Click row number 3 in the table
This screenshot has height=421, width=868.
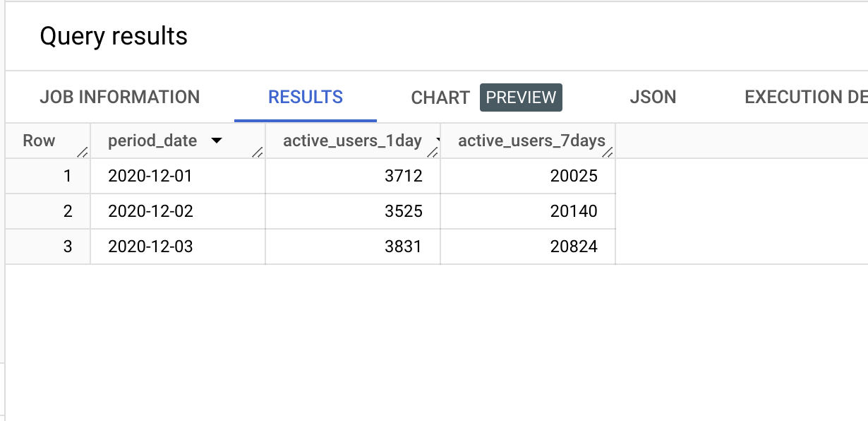coord(68,247)
